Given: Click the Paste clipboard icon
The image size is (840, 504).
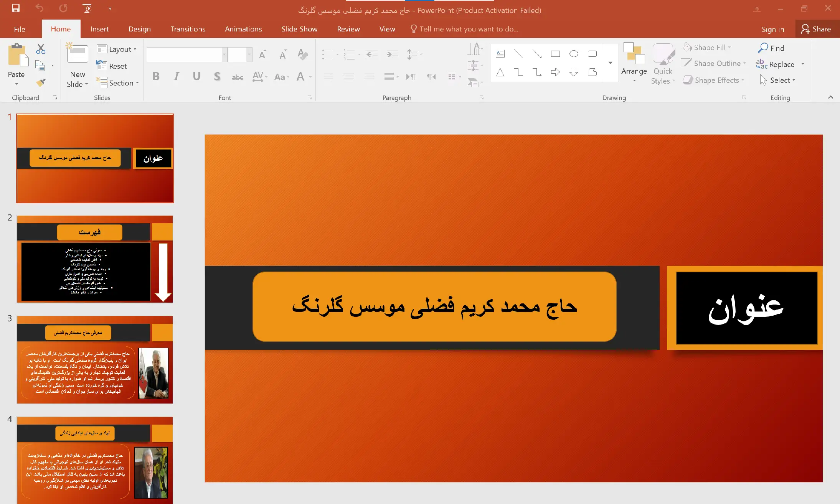Looking at the screenshot, I should click(x=18, y=54).
